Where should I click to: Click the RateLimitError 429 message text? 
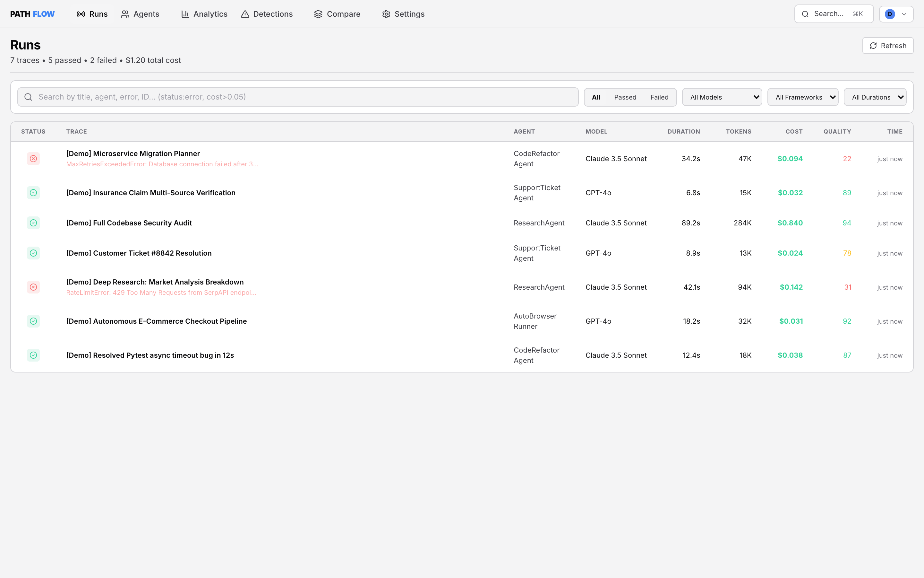[x=161, y=293]
